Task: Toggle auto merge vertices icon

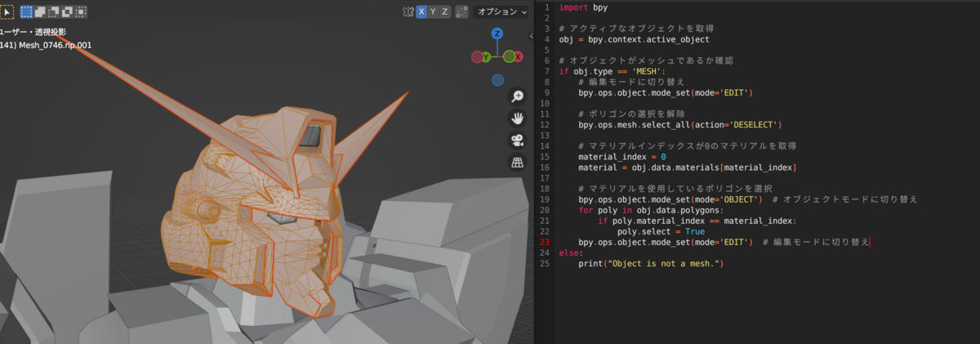Action: (461, 11)
